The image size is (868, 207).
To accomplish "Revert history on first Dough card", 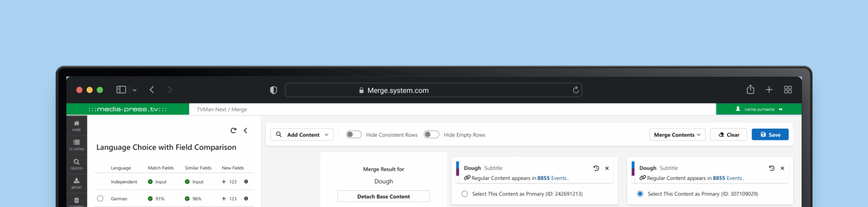I will [596, 168].
